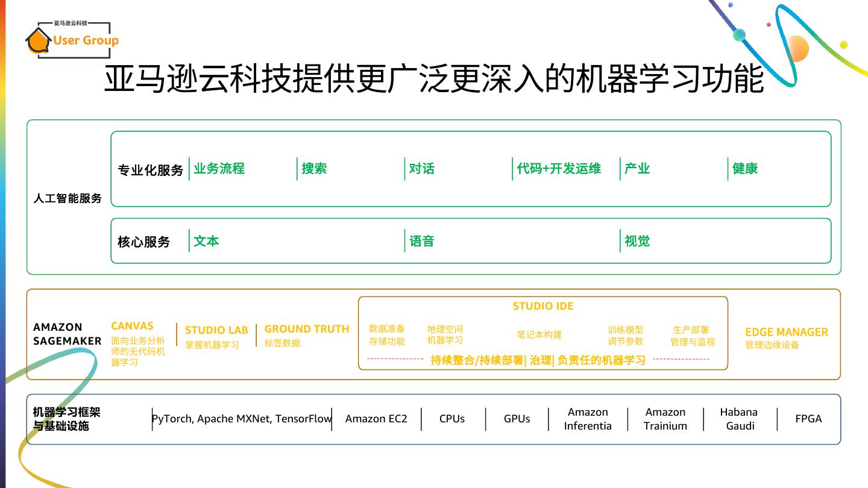Click the 生产部署 管理与监视 text
Image resolution: width=868 pixels, height=488 pixels.
click(693, 336)
